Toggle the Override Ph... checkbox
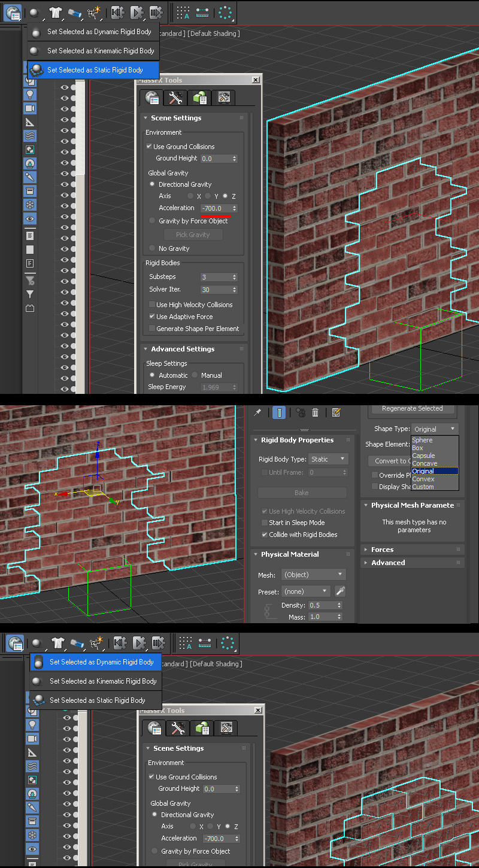The height and width of the screenshot is (868, 479). click(374, 475)
